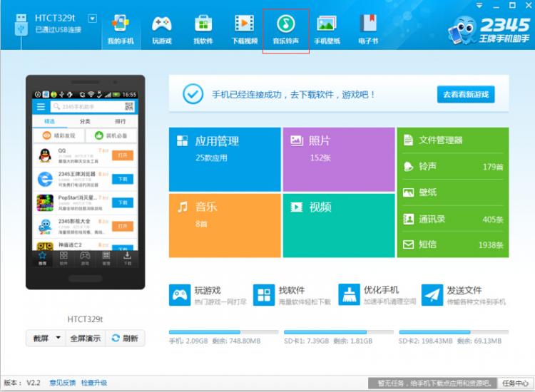The width and height of the screenshot is (535, 392).
Task: Open the 应用管理 tile
Action: 225,159
